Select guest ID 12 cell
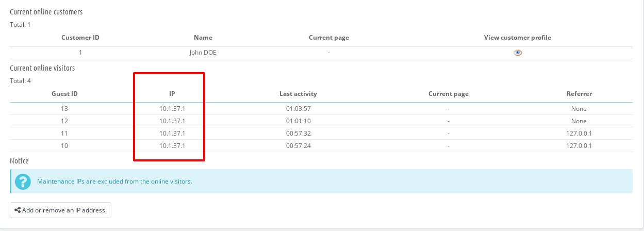644x231 pixels. point(64,121)
